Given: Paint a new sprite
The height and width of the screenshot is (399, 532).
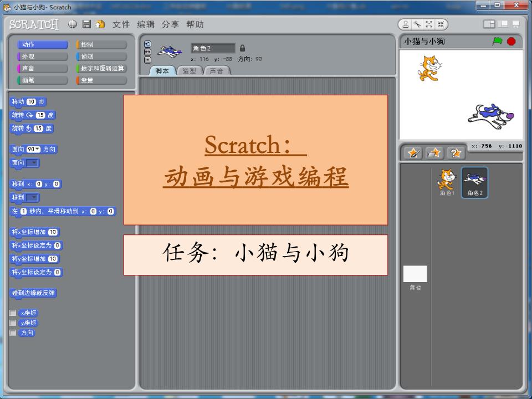Looking at the screenshot, I should point(414,153).
